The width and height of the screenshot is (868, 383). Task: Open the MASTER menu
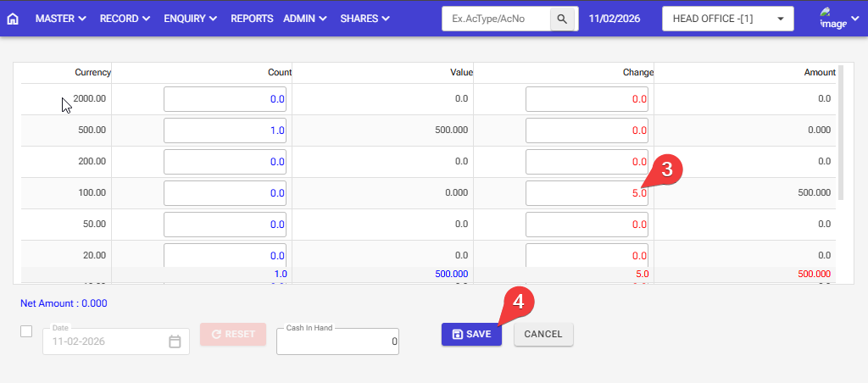60,19
